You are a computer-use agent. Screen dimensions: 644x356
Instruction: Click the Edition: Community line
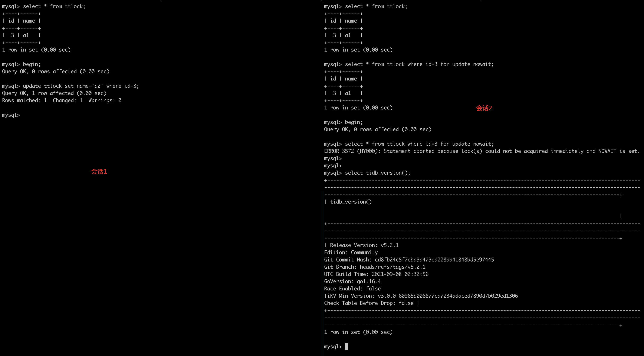[x=351, y=253]
